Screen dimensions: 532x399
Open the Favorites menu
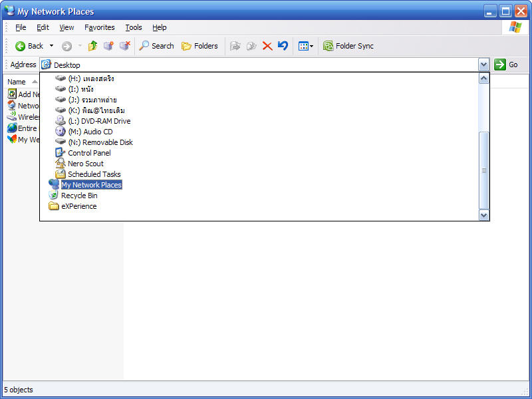(99, 27)
